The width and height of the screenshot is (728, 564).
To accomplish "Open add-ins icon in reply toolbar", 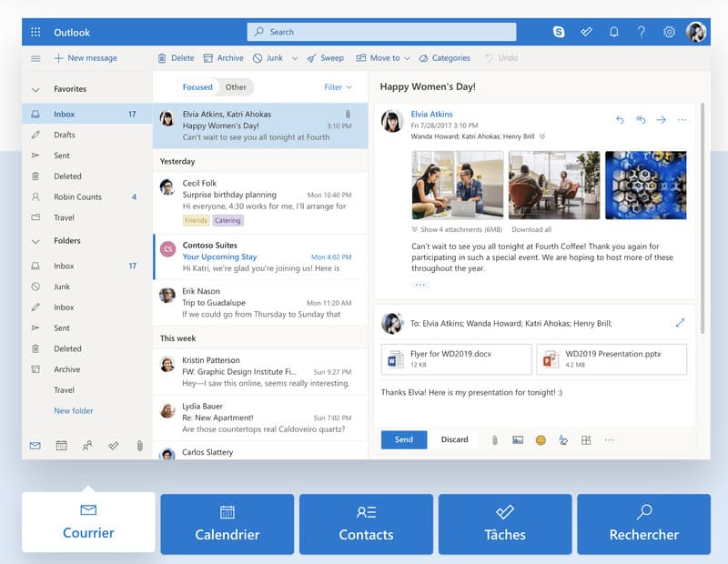I will pyautogui.click(x=586, y=439).
